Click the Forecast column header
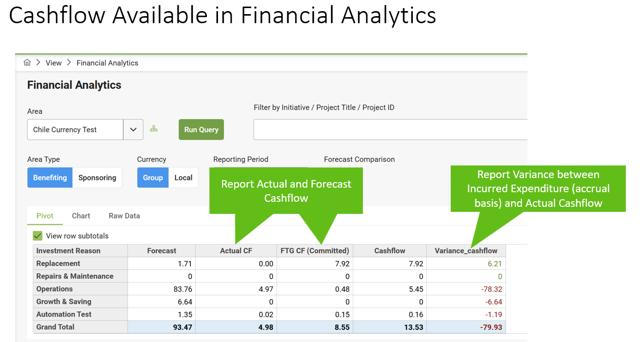The width and height of the screenshot is (644, 342). point(162,251)
